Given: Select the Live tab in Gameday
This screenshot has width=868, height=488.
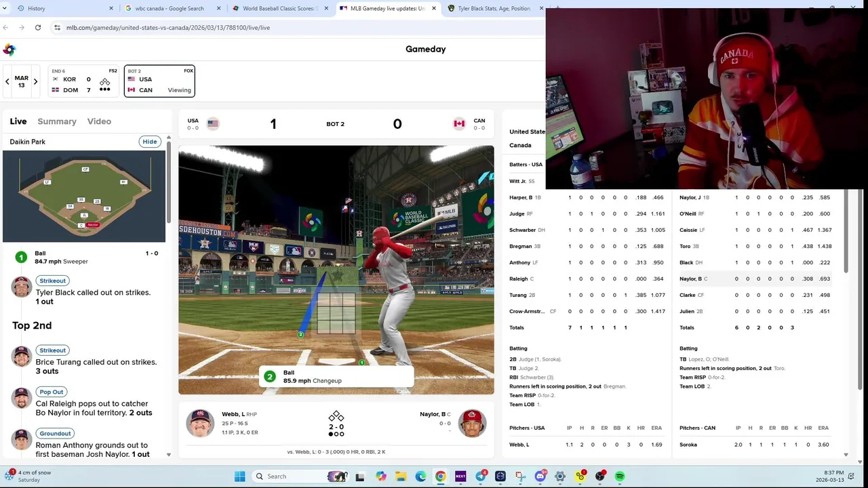Looking at the screenshot, I should tap(18, 121).
